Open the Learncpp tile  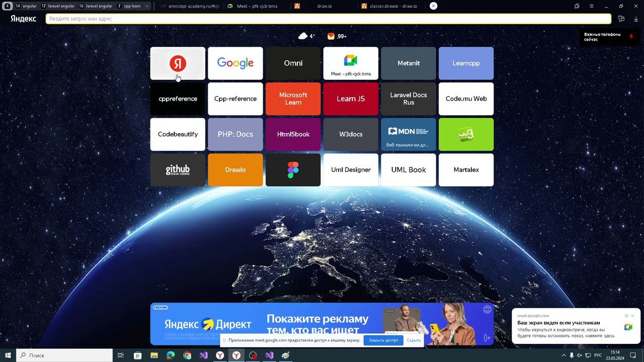(x=466, y=63)
